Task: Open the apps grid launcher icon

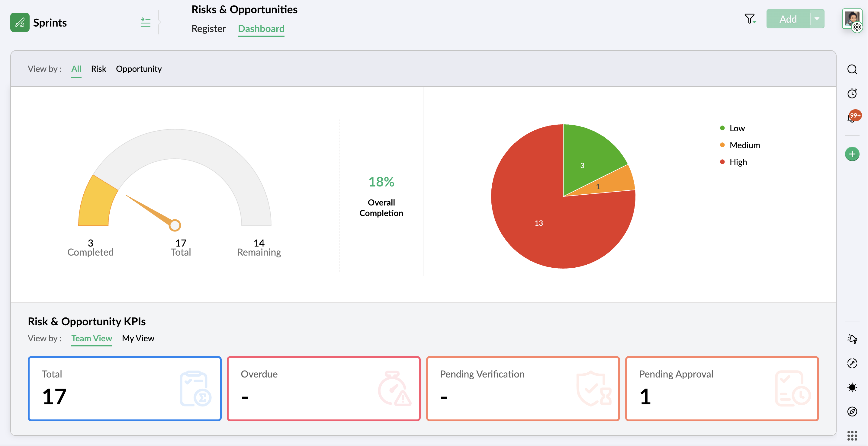Action: tap(852, 435)
